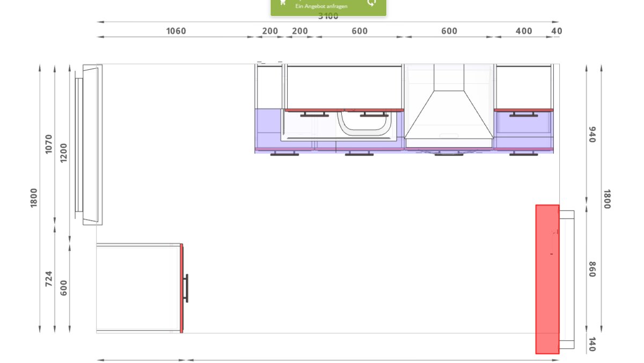The height and width of the screenshot is (363, 644).
Task: Click the 1060 dimension label at top
Action: coord(176,31)
